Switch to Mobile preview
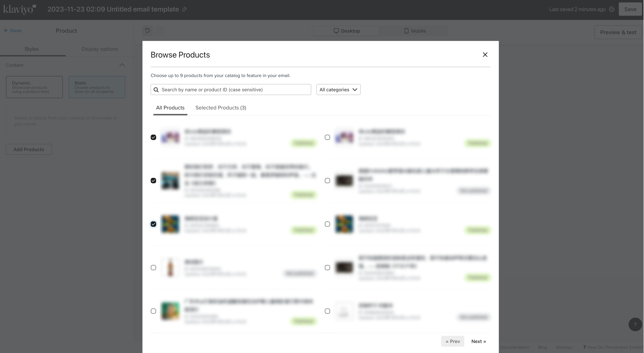Viewport: 644px width, 353px height. pos(415,31)
